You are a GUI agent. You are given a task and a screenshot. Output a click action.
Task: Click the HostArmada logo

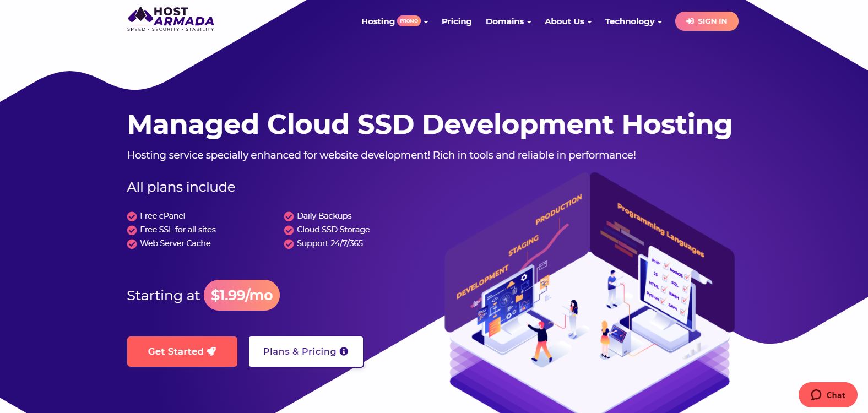click(x=171, y=19)
